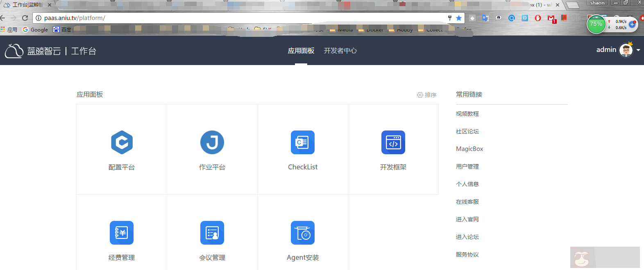
Task: Click the 排序 sort label
Action: tap(431, 95)
